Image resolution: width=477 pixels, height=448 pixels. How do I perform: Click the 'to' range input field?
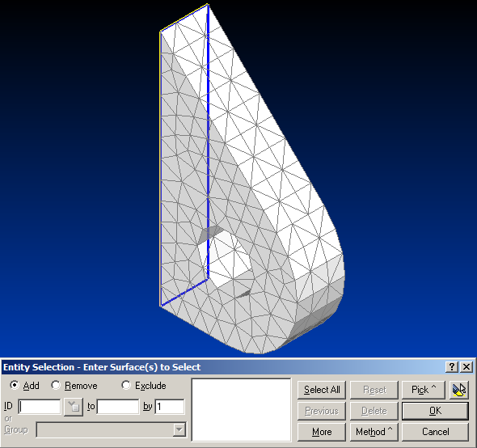pyautogui.click(x=118, y=407)
